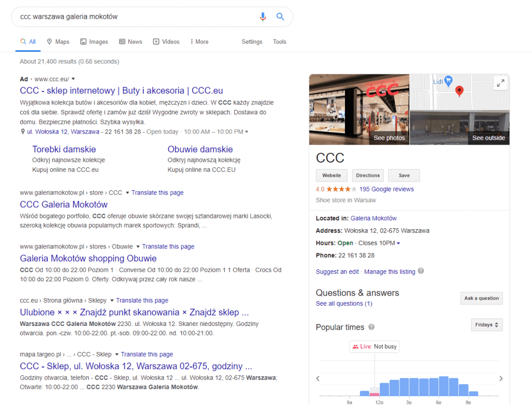The image size is (532, 405).
Task: Expand the ad opening hours dropdown arrow
Action: [247, 132]
